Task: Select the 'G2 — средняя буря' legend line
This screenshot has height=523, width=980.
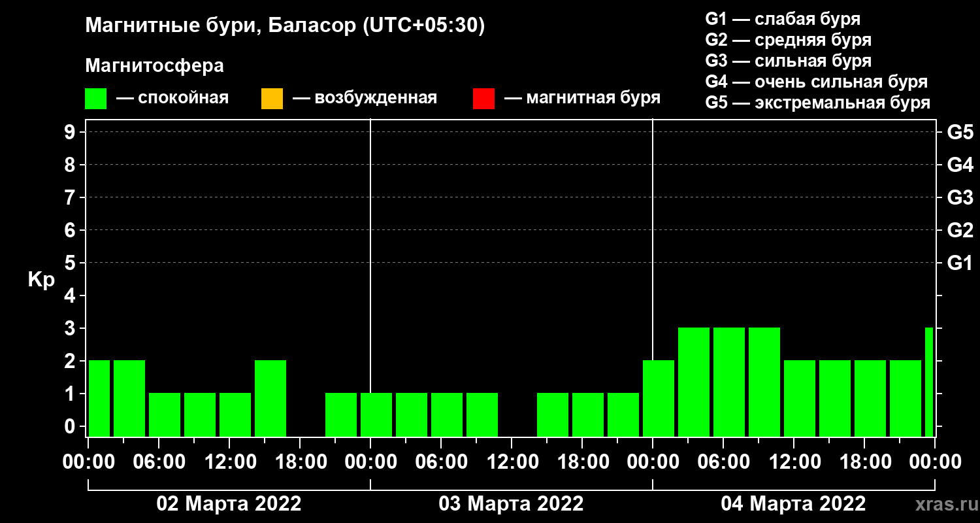Action: 789,40
